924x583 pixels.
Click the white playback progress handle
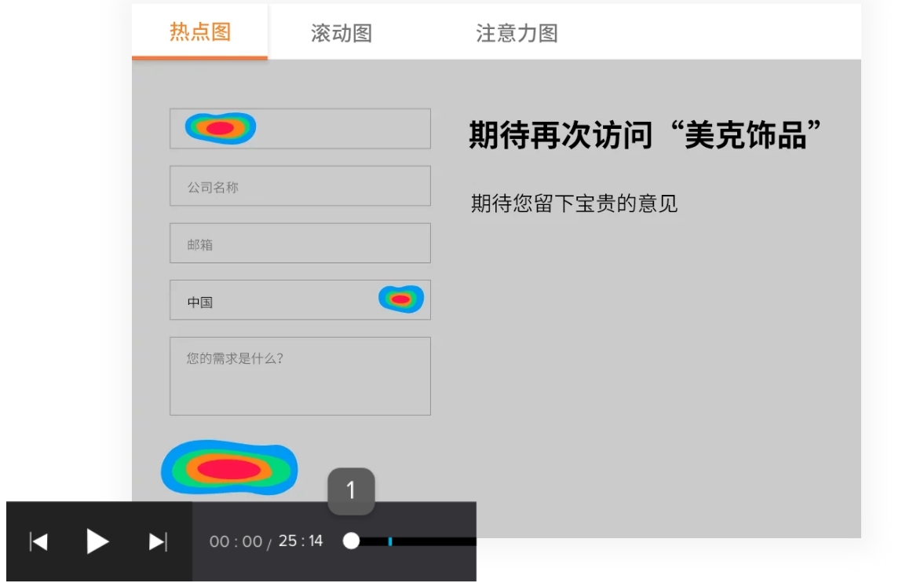click(x=352, y=541)
